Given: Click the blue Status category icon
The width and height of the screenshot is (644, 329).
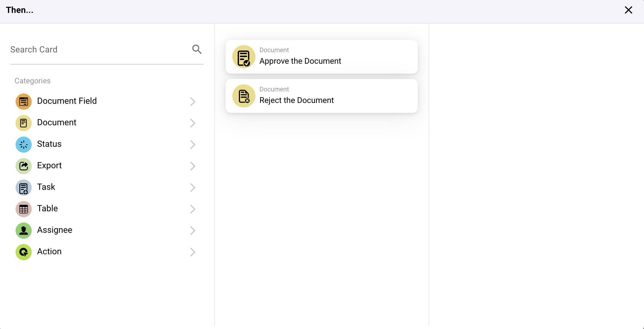Looking at the screenshot, I should click(x=24, y=145).
